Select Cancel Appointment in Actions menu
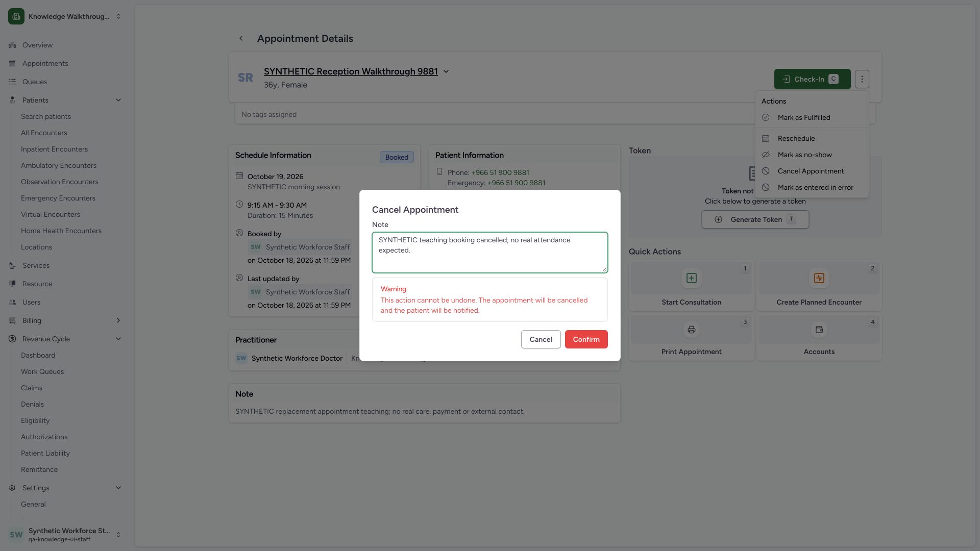Screen dimensions: 980x551 click(812, 171)
